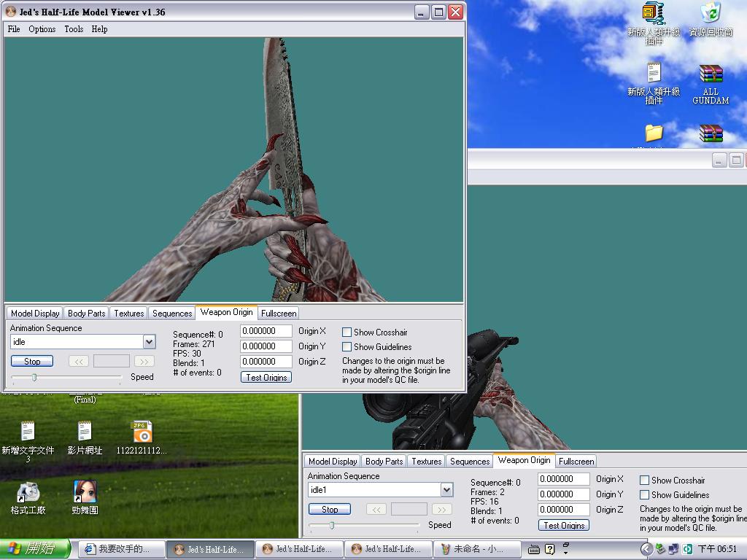Image resolution: width=747 pixels, height=560 pixels.
Task: Click the Origin X field in front window
Action: click(x=266, y=331)
